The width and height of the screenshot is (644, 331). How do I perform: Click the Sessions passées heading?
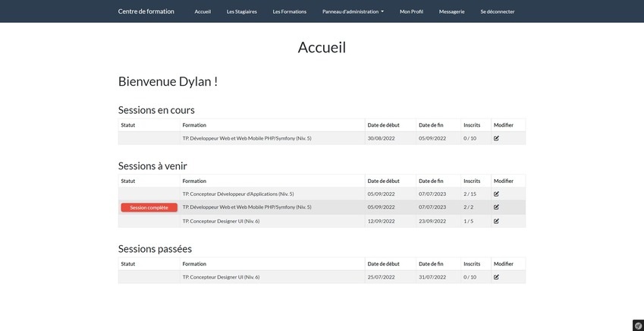point(155,249)
